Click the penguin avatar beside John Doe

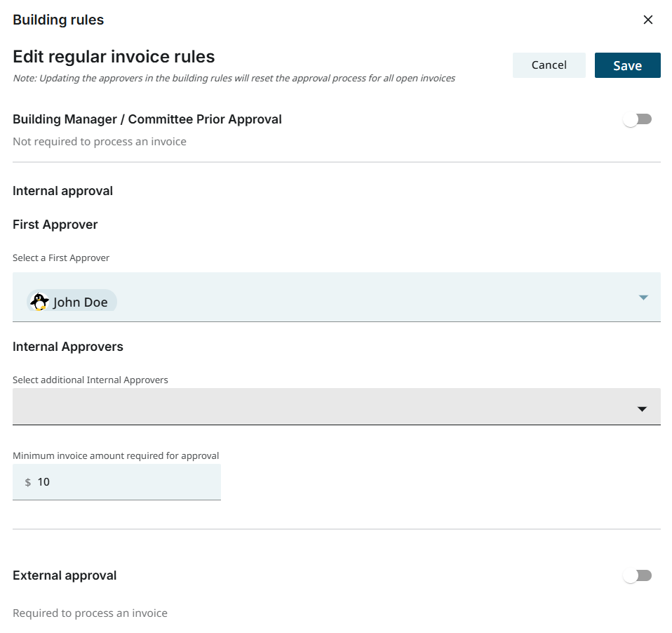coord(40,302)
